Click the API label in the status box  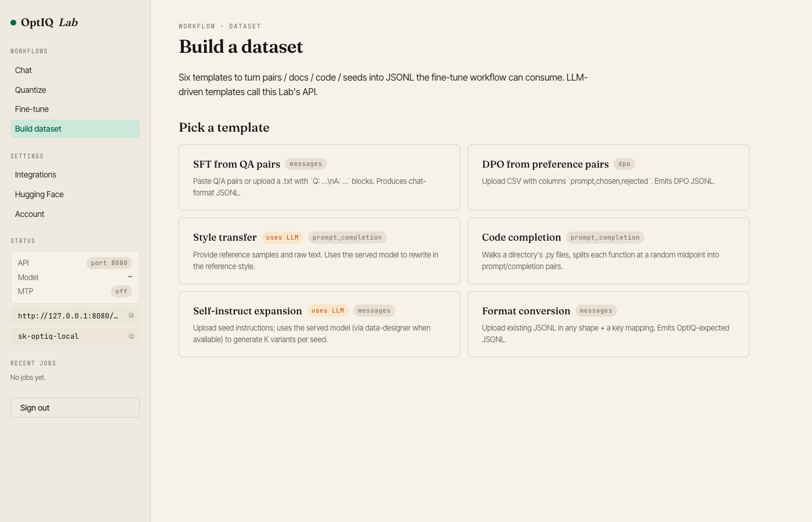coord(23,263)
